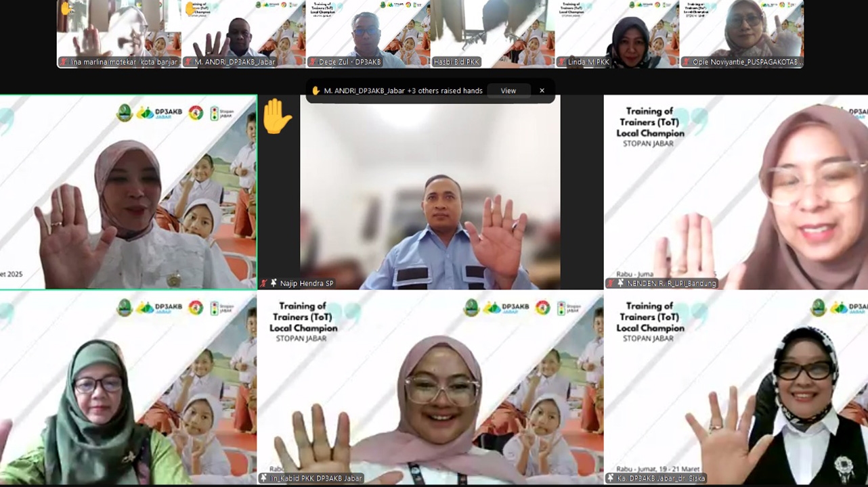The image size is (868, 487).
Task: Click the hand emoji in the raised hands notification
Action: [x=316, y=91]
